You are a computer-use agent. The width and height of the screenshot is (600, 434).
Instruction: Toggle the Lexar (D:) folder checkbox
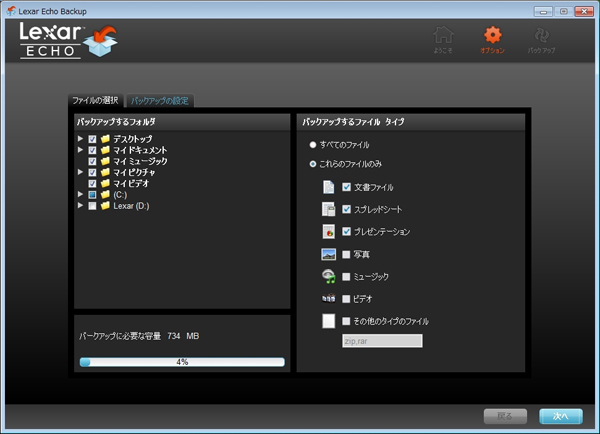point(92,206)
